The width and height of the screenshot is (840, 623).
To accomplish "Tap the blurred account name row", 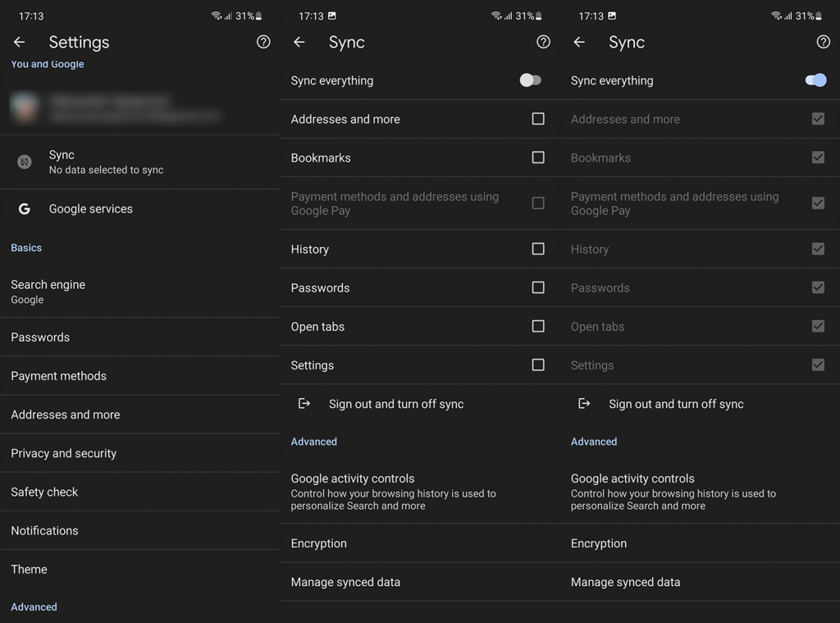I will (x=139, y=107).
